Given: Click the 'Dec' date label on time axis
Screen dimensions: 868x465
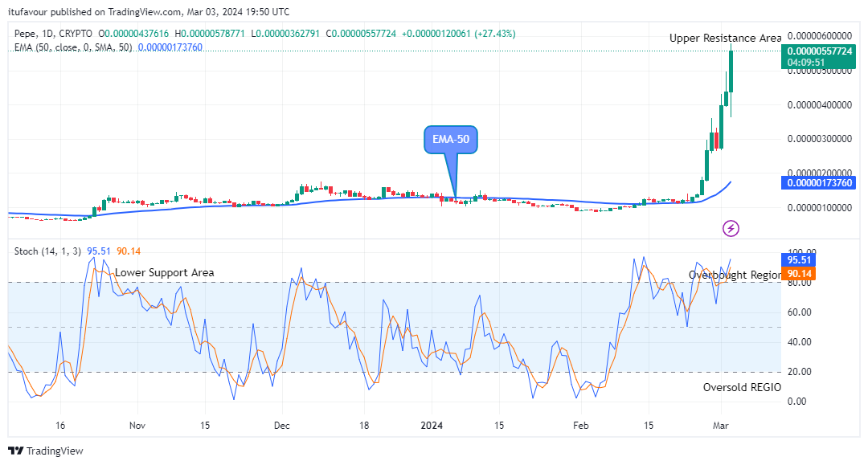Looking at the screenshot, I should [282, 425].
